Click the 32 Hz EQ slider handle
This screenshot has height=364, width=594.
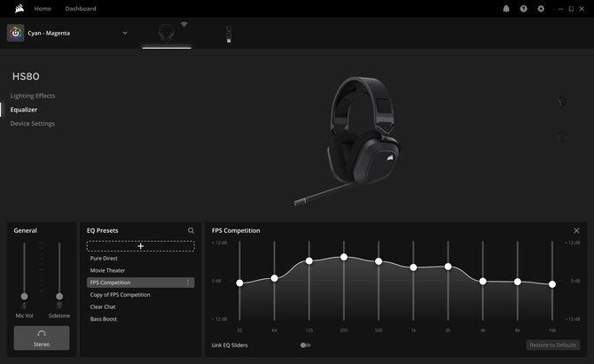tap(239, 283)
